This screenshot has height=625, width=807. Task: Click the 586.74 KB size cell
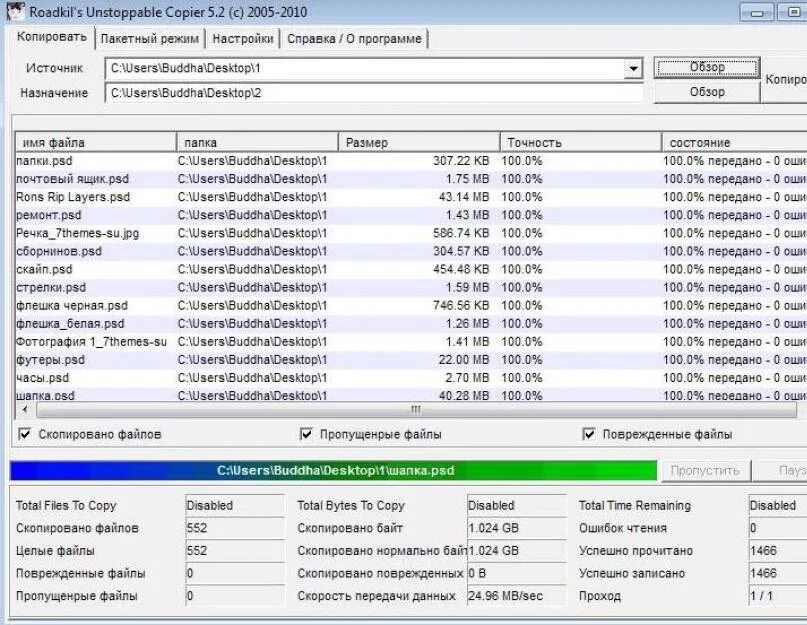(x=461, y=233)
